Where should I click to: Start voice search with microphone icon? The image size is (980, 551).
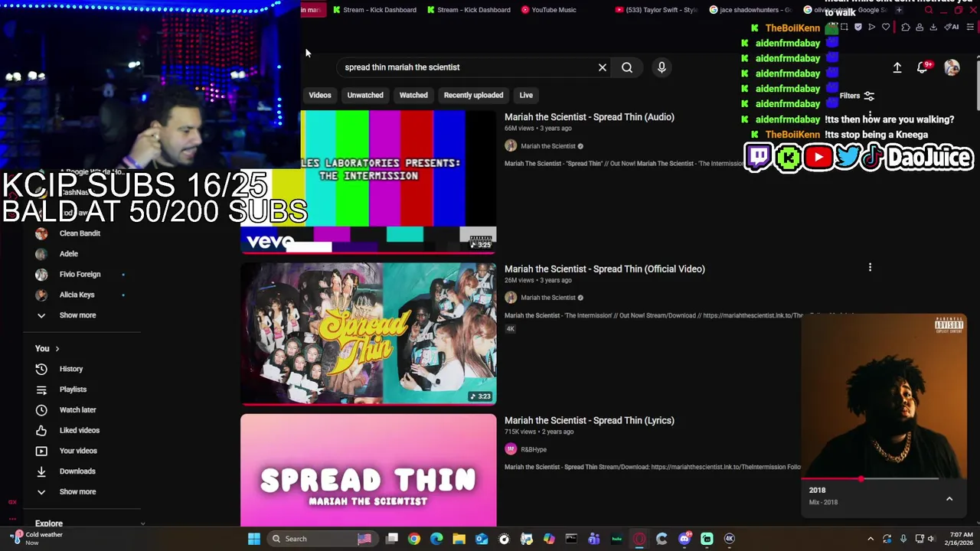point(661,67)
